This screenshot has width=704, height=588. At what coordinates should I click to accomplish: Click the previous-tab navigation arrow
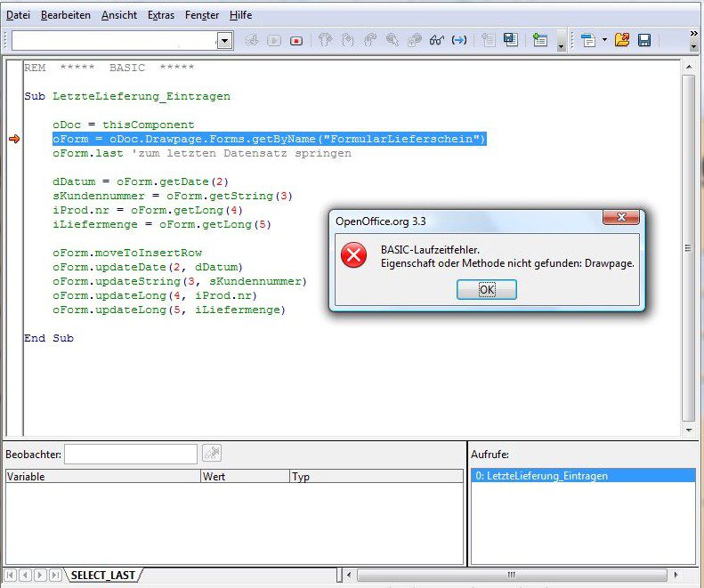(26, 575)
